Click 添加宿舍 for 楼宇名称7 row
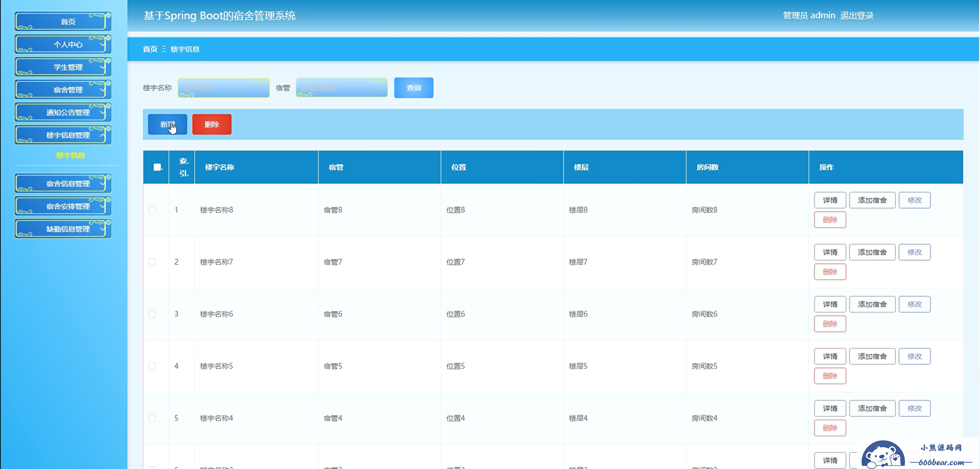The height and width of the screenshot is (469, 980). click(x=872, y=252)
